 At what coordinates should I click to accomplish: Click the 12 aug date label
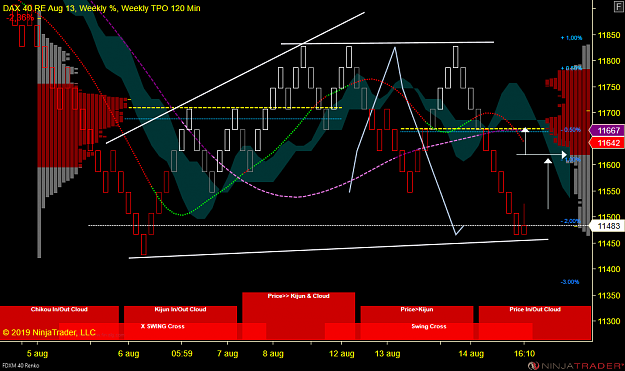point(342,353)
